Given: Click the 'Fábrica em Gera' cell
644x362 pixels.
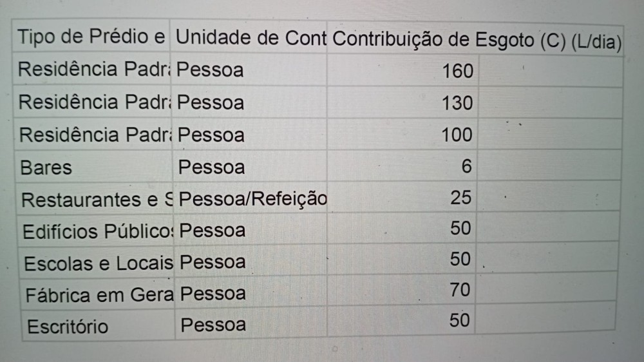Looking at the screenshot, I should coord(99,295).
